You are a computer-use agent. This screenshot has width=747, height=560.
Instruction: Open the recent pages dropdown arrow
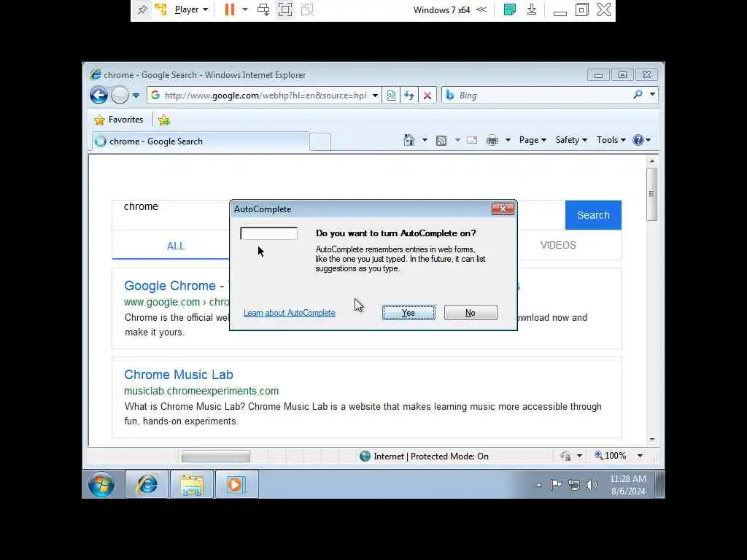[x=136, y=96]
